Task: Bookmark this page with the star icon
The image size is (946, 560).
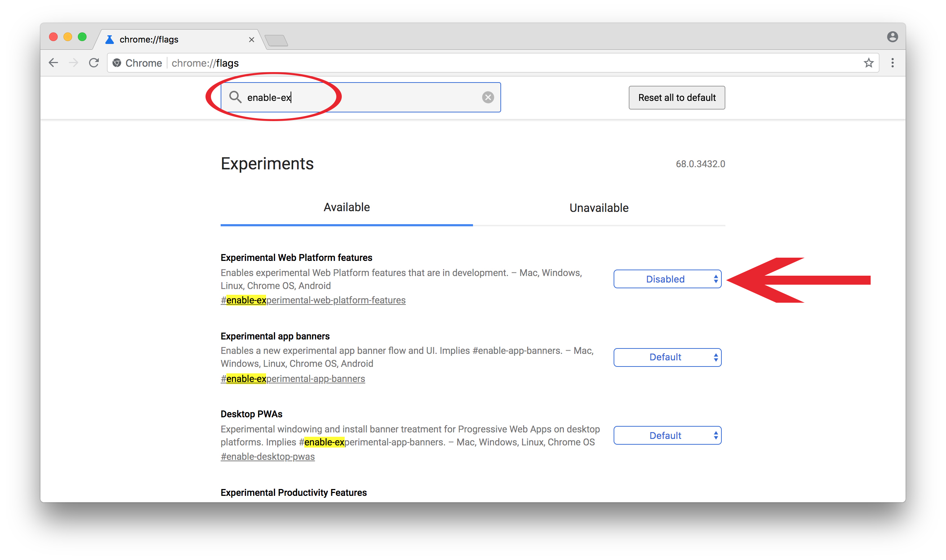Action: [x=868, y=63]
